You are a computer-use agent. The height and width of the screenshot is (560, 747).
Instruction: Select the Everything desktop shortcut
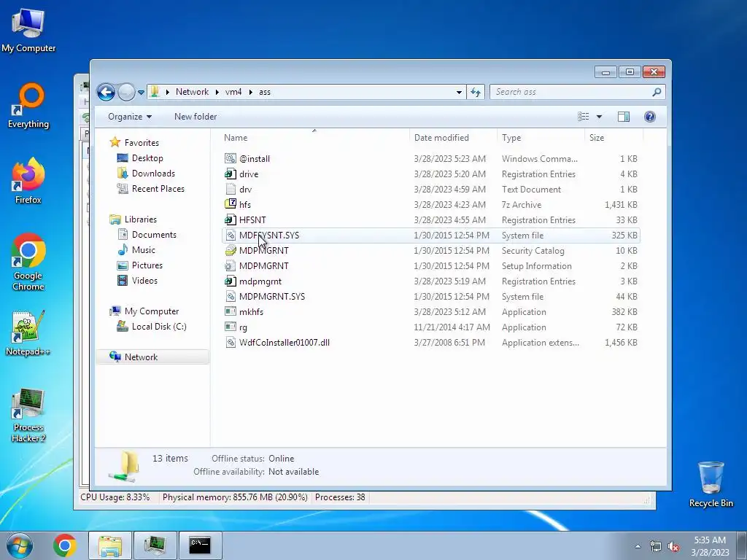click(x=28, y=106)
